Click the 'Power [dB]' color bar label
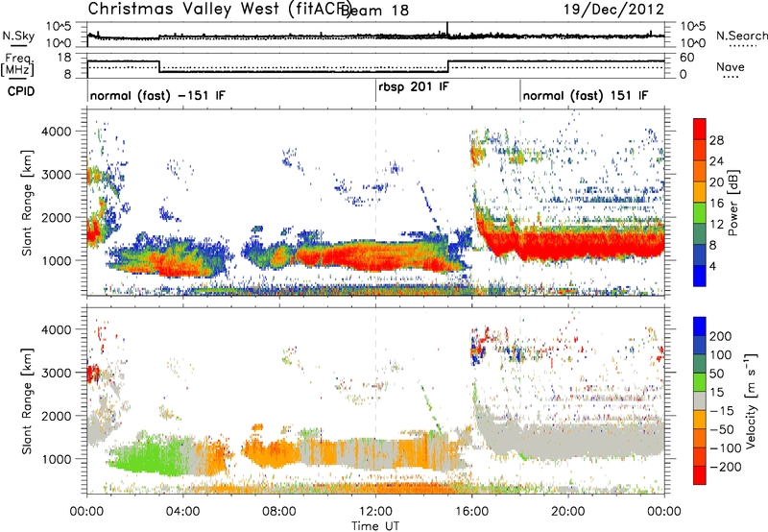 tap(732, 203)
